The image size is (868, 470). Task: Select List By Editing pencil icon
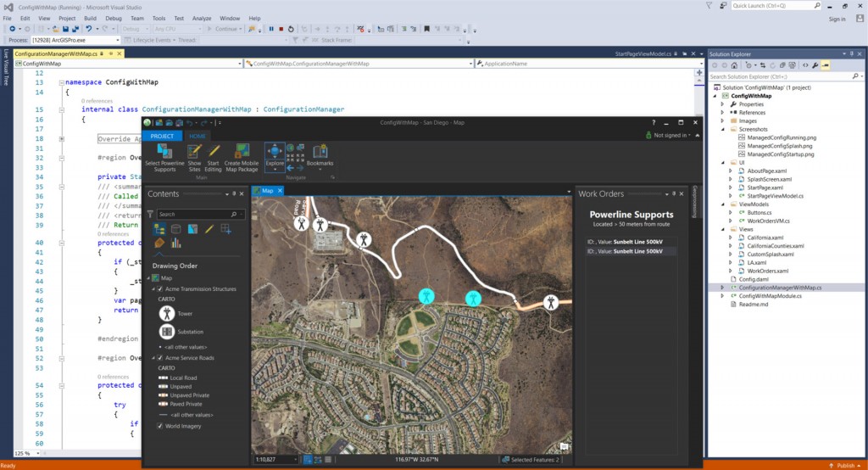point(209,229)
